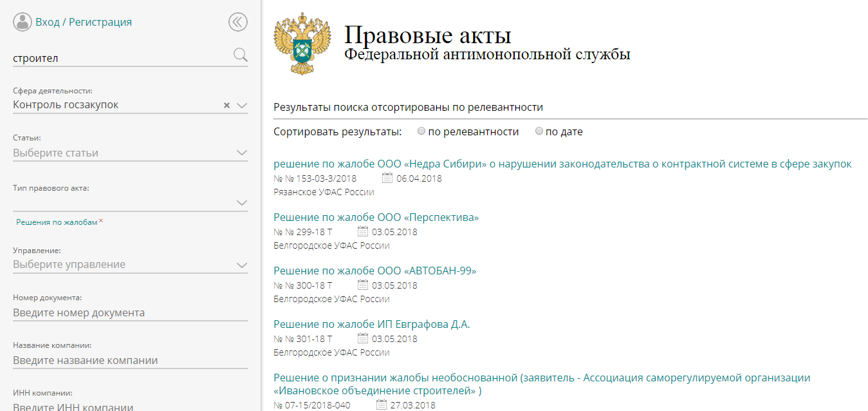Expand the 'Сфера деятельности' dropdown
This screenshot has width=868, height=411.
tap(242, 105)
